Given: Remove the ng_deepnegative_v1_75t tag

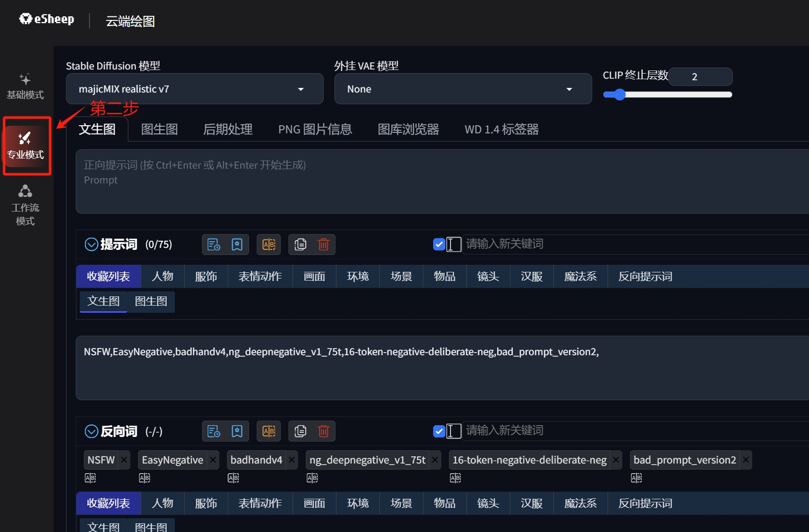Looking at the screenshot, I should [x=435, y=460].
